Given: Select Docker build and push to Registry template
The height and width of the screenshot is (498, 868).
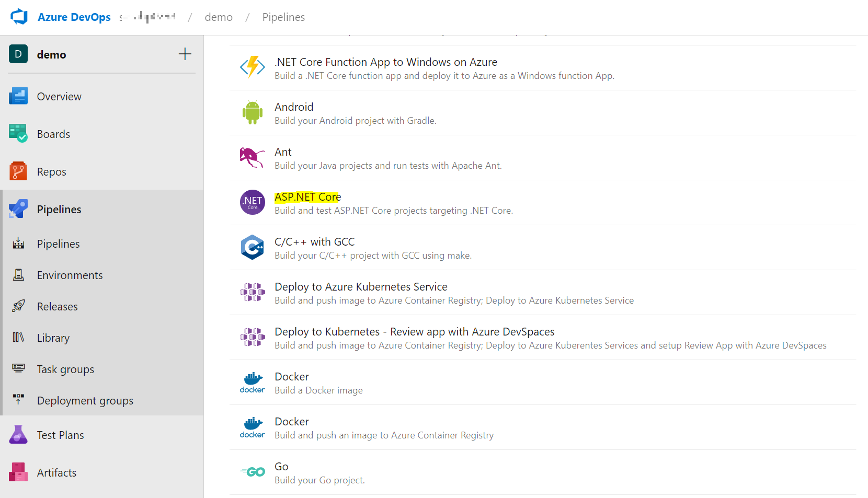Looking at the screenshot, I should (x=543, y=427).
